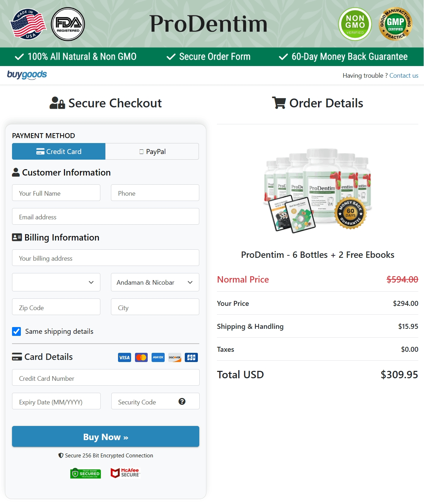424x504 pixels.
Task: Click the Non GMO Verified badge
Action: click(355, 24)
